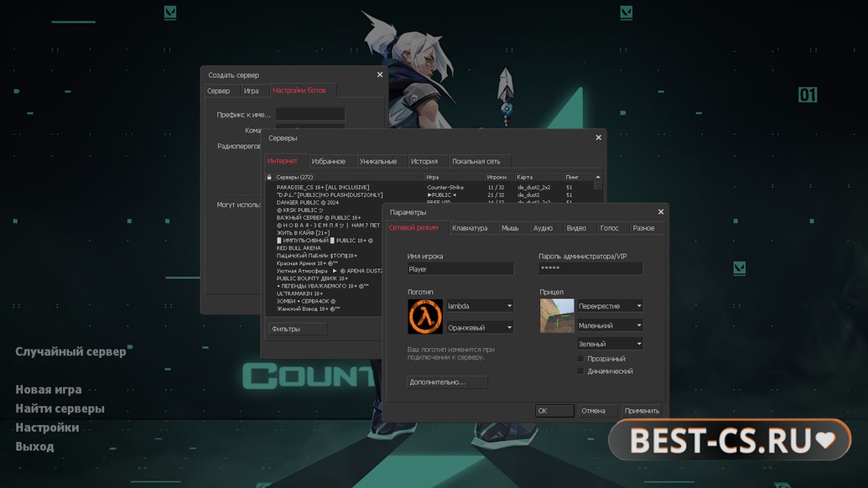This screenshot has height=488, width=868.
Task: Open Настройки from main menu
Action: [x=47, y=427]
